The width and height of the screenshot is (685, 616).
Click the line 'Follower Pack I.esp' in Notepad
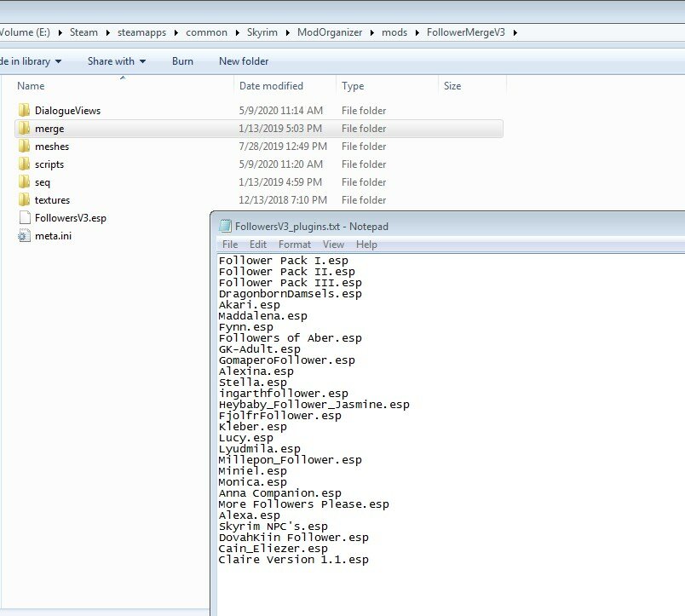[284, 261]
